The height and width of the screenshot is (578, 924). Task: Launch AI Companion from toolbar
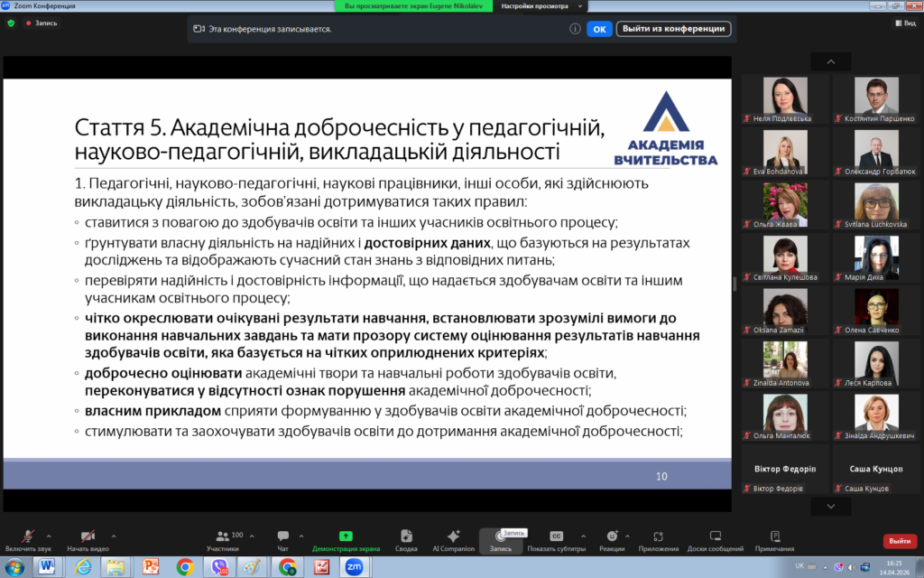point(453,536)
